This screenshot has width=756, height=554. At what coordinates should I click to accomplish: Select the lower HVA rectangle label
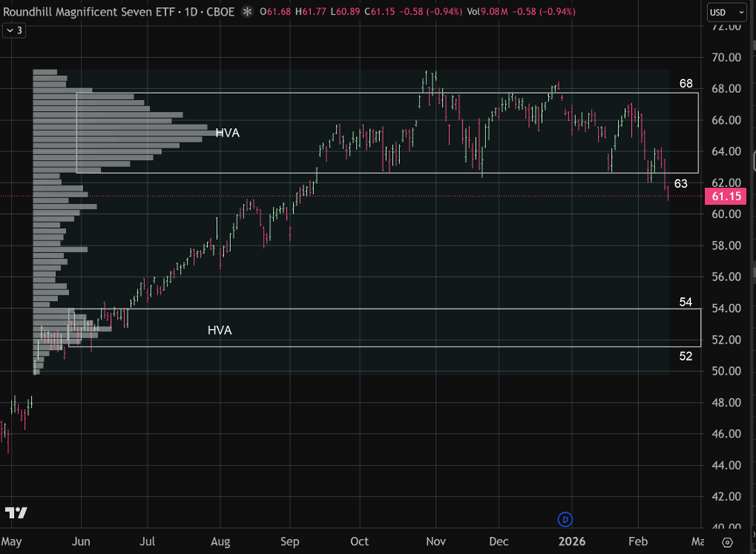[x=219, y=330]
